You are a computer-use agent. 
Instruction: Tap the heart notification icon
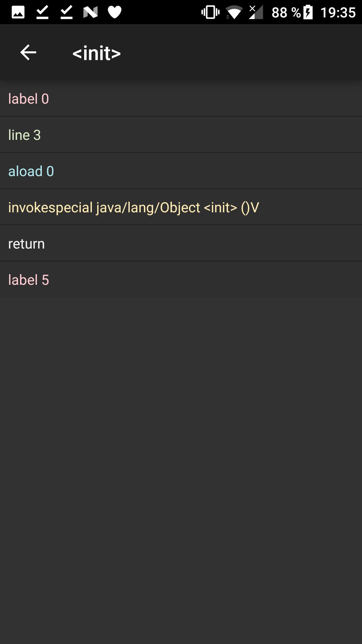pos(115,12)
